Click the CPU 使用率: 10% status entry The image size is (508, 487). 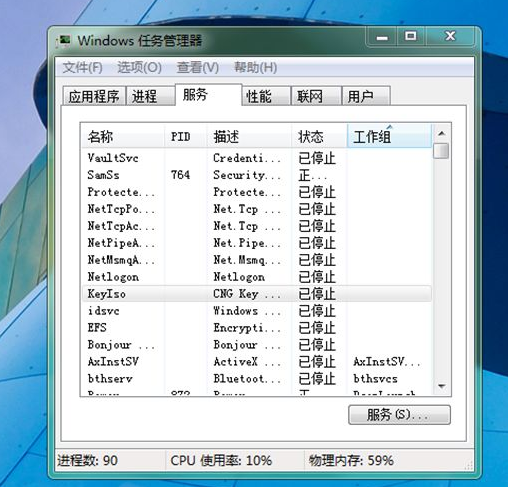(x=221, y=461)
